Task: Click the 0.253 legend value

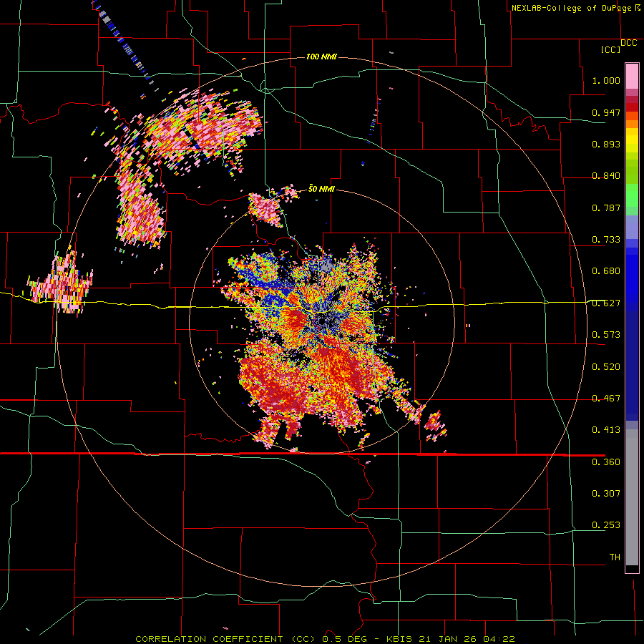Action: coord(606,525)
